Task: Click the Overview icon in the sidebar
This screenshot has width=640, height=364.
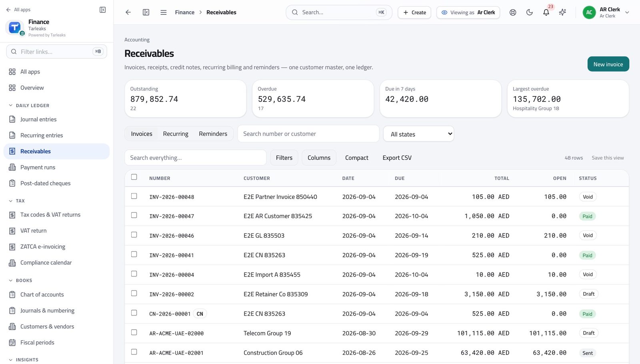Action: click(12, 88)
